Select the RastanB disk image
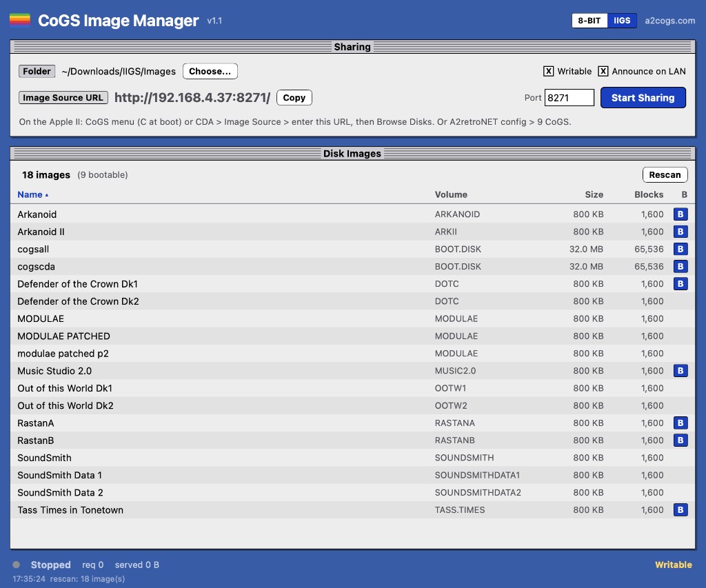This screenshot has width=706, height=588. pos(352,440)
